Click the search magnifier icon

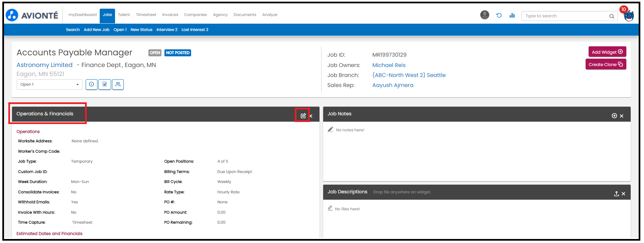(x=612, y=16)
